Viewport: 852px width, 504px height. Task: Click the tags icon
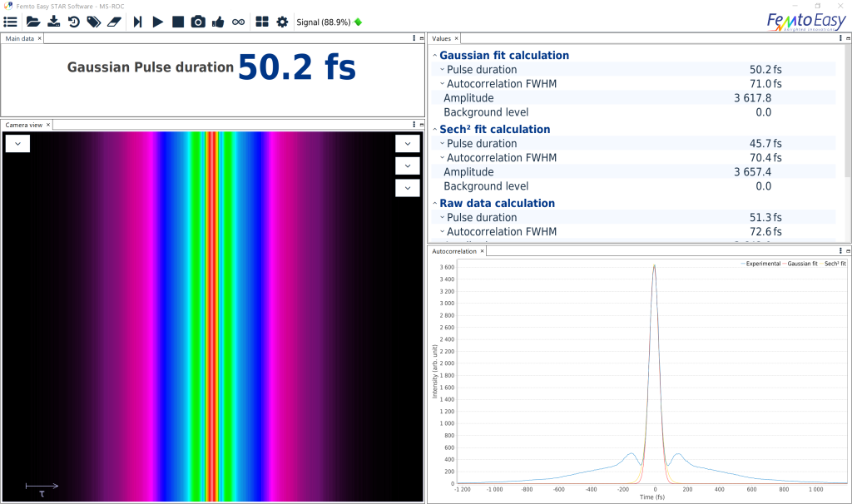tap(94, 22)
